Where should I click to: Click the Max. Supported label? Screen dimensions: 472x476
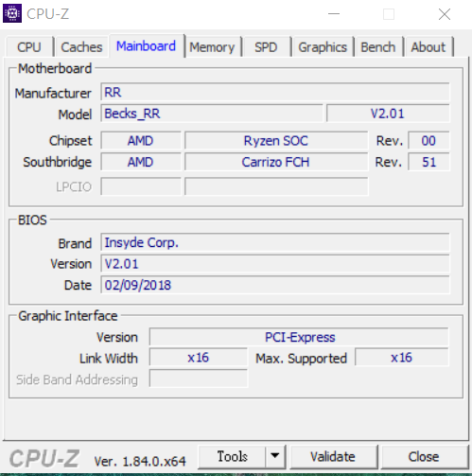pos(301,359)
